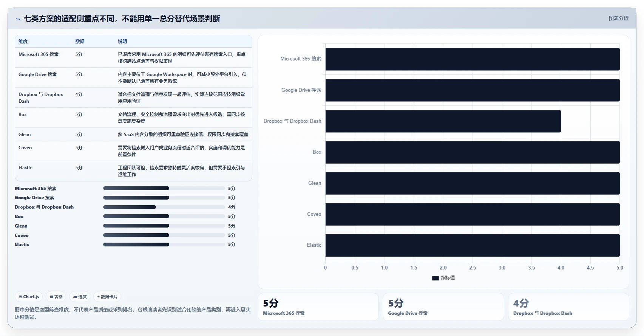This screenshot has height=336, width=644.
Task: Click the Google Drive 搜索 table row name
Action: pyautogui.click(x=37, y=74)
